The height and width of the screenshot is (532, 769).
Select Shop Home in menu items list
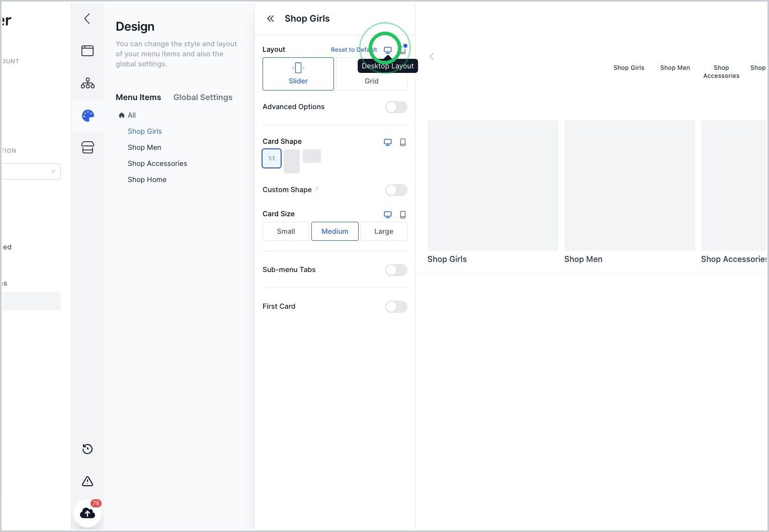[147, 180]
